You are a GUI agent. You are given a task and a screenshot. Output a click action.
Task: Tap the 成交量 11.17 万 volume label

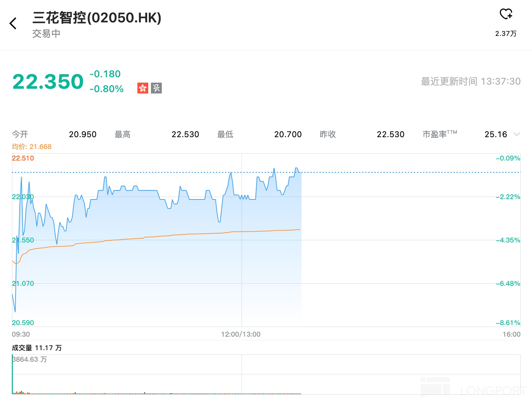click(x=37, y=348)
